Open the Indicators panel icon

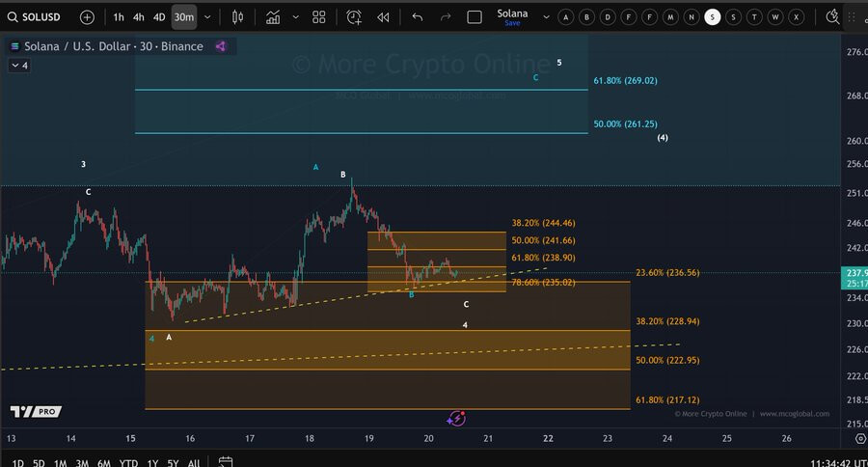(273, 17)
